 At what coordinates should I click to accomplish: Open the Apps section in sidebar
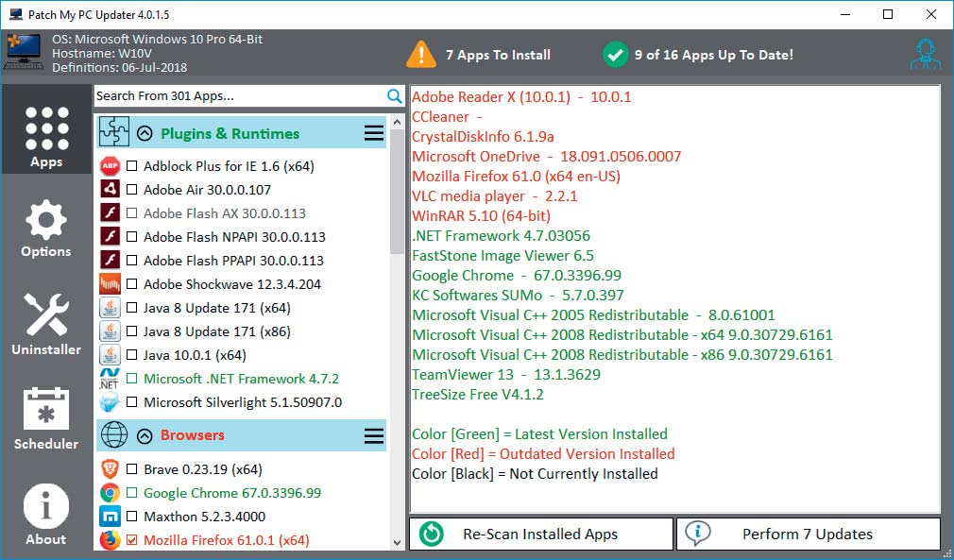47,129
